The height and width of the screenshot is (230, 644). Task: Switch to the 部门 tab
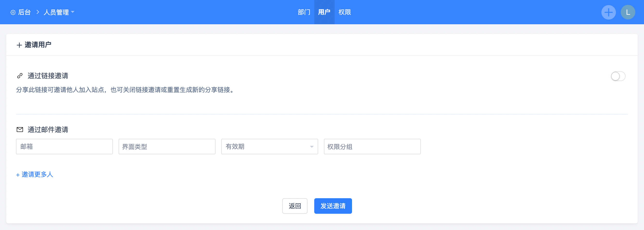[x=304, y=12]
